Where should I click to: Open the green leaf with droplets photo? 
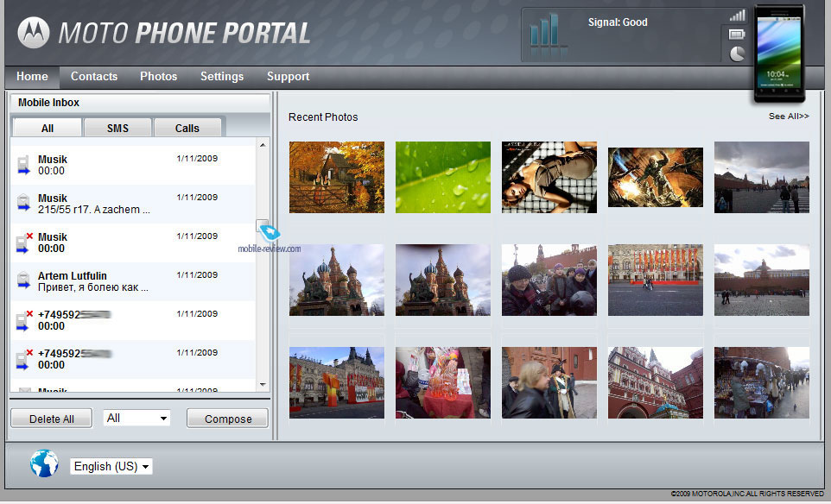[x=443, y=178]
